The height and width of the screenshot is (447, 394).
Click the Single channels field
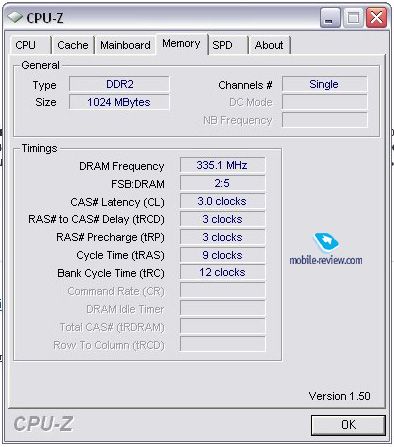[x=325, y=84]
